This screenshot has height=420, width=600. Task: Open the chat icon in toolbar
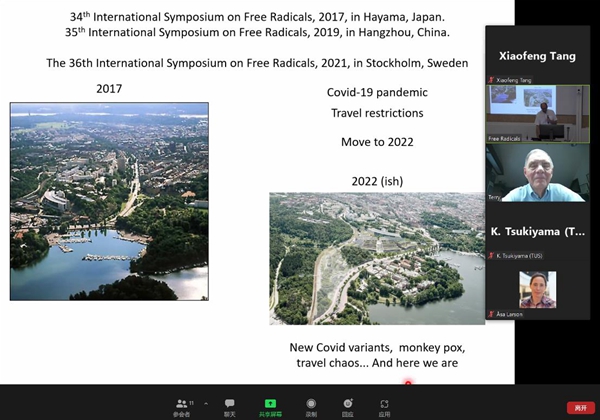click(230, 403)
